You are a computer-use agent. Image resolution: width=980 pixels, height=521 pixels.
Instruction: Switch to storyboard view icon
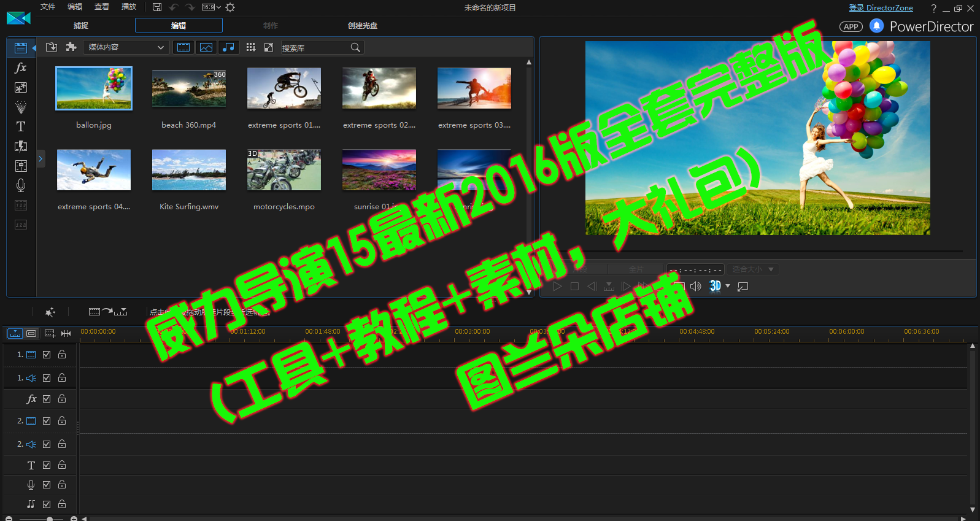click(31, 333)
